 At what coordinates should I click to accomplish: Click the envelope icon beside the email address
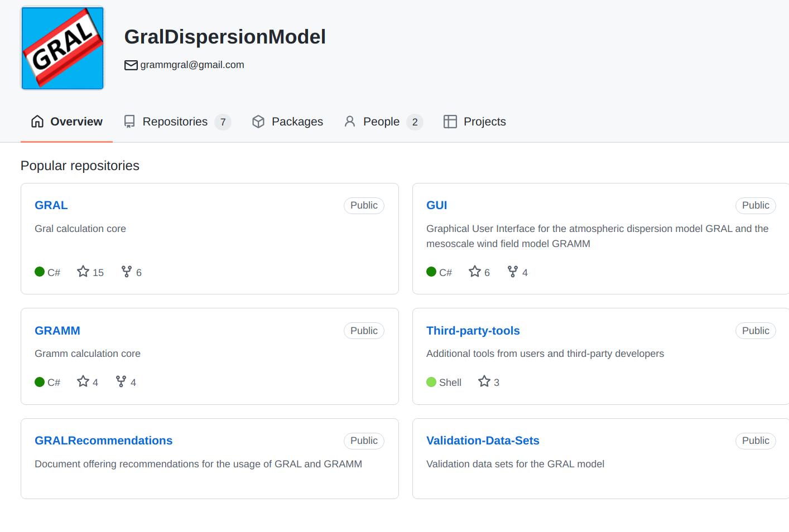(x=131, y=65)
